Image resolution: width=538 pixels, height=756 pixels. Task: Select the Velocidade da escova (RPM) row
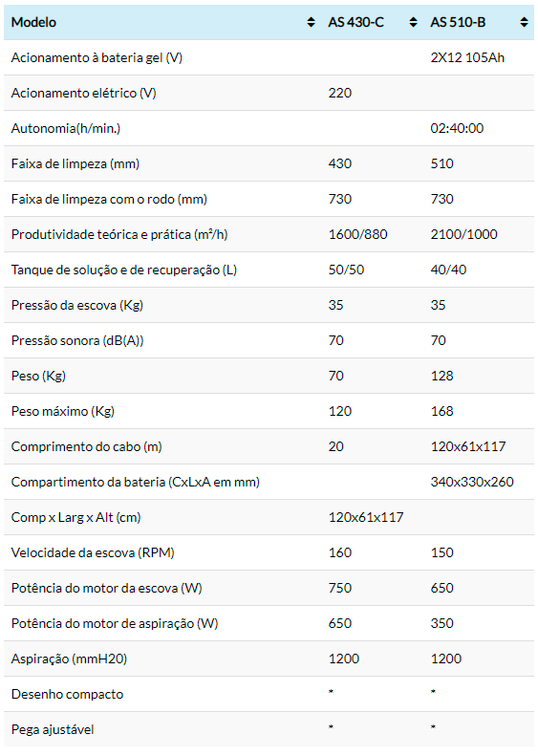(269, 552)
